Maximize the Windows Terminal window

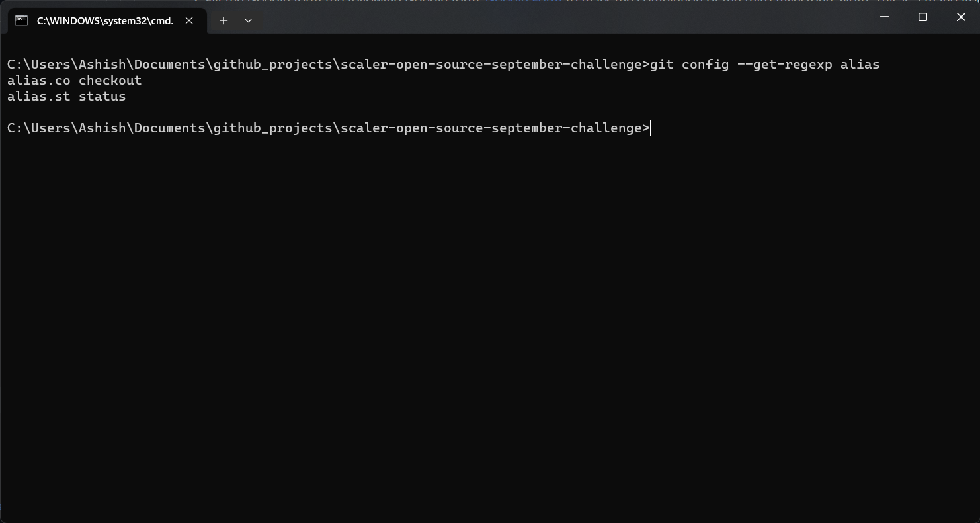click(922, 17)
